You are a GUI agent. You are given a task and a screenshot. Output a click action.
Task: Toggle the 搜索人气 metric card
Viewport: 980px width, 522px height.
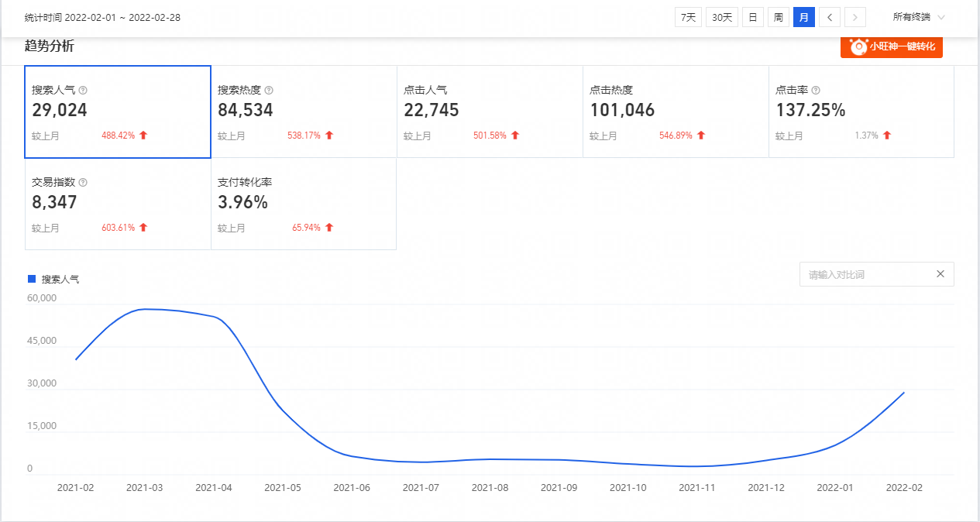pos(118,112)
